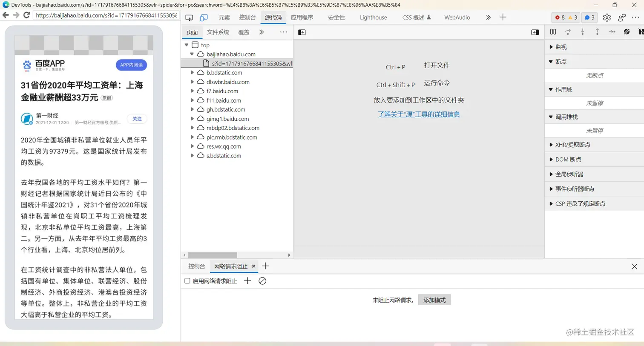
Task: Collapse the 调用堆栈 (Call Stack) section
Action: 594,117
